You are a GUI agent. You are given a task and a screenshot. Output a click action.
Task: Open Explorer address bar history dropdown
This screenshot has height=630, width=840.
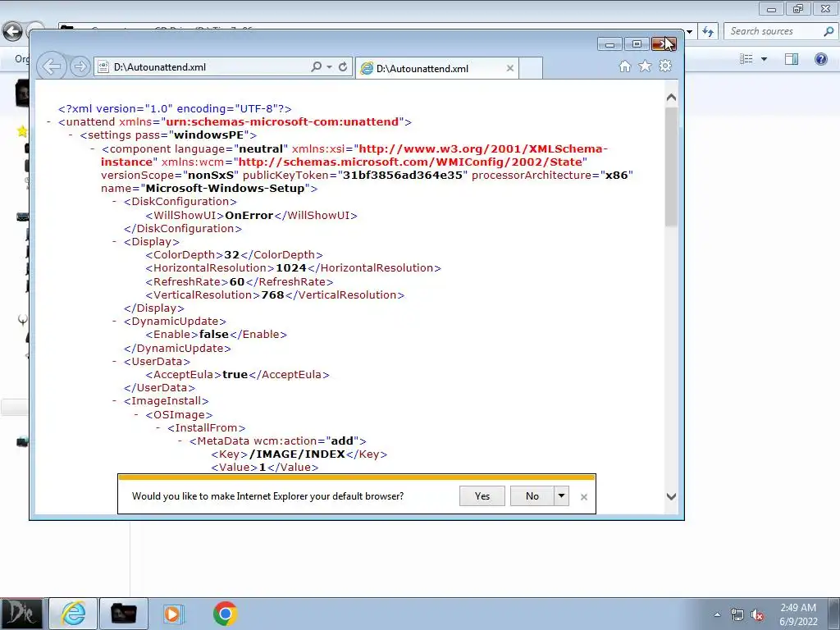click(x=689, y=32)
